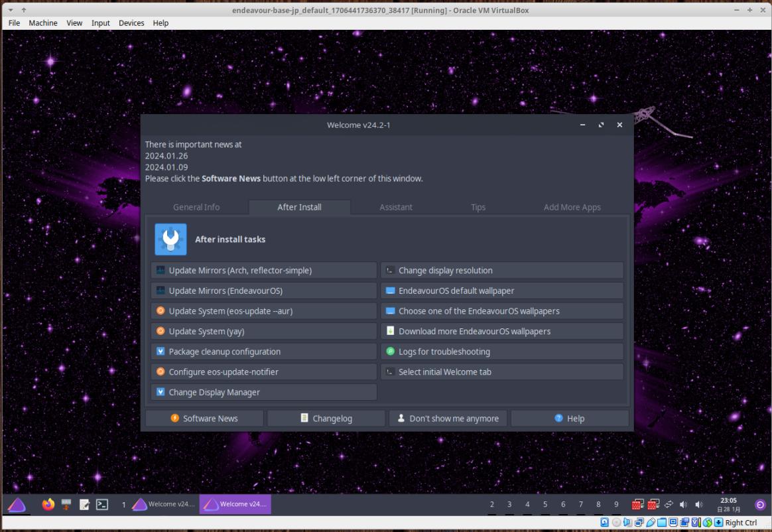The image size is (772, 532).
Task: Click the network connection tray icon
Action: 668,504
